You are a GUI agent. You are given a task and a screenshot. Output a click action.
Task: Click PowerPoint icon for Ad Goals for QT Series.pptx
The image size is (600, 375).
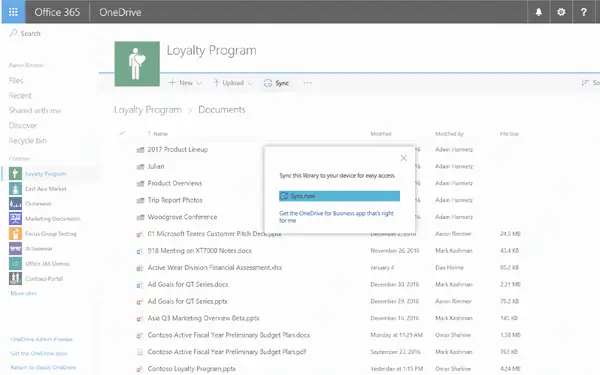tap(140, 302)
